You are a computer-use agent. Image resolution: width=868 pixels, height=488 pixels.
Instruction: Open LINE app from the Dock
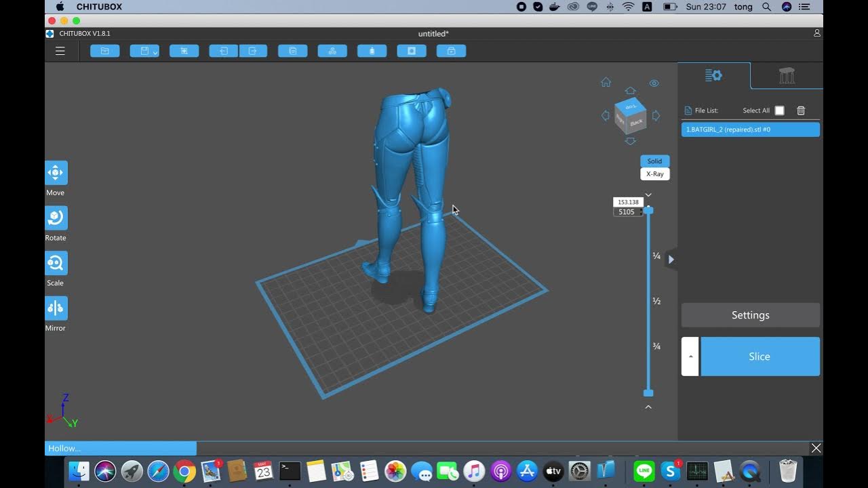644,471
